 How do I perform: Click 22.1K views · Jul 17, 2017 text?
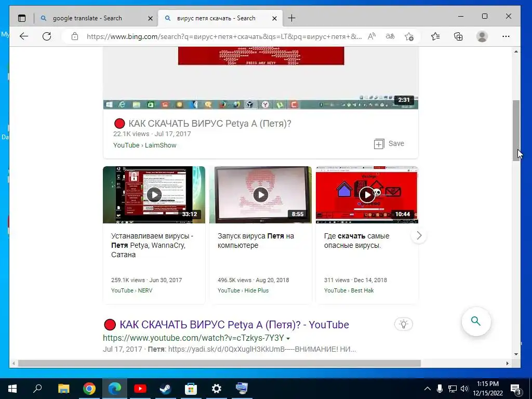[152, 134]
